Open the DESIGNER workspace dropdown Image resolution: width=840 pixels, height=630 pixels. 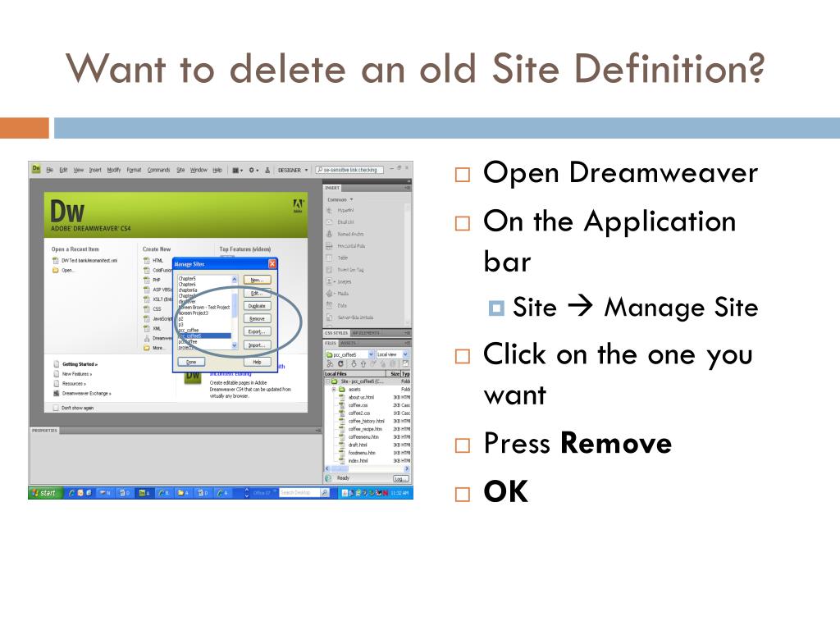point(293,170)
